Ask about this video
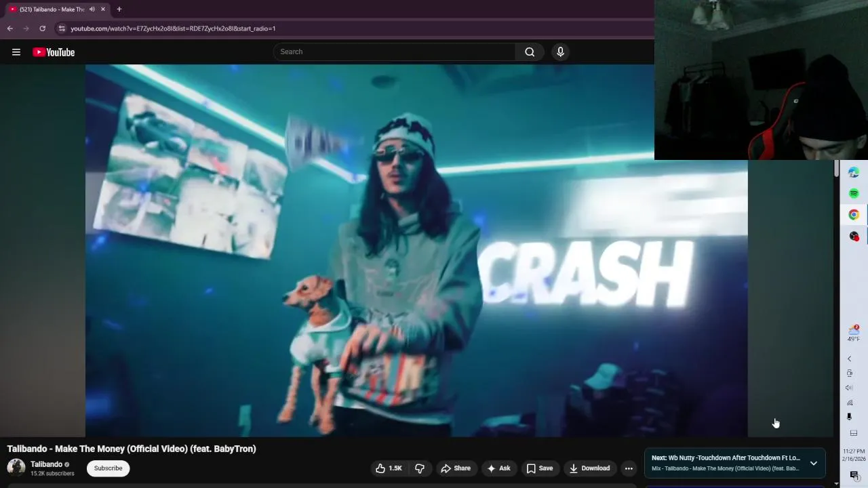 point(498,468)
